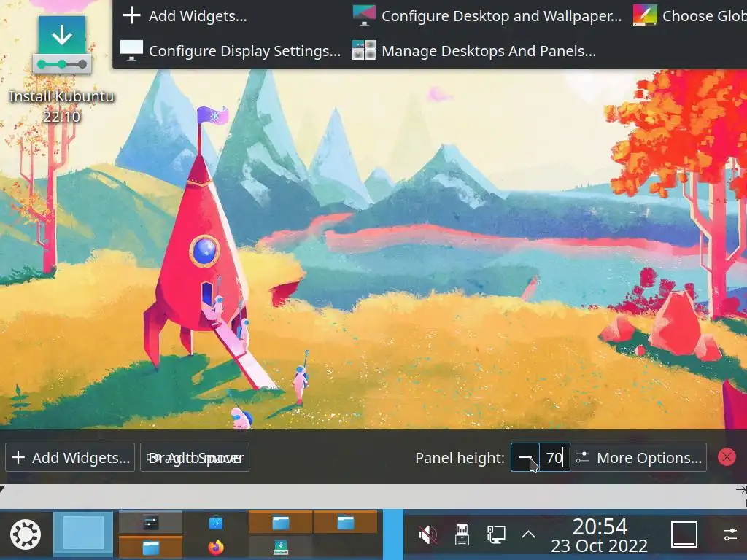Decrease panel height with minus button
Screen dimensions: 747x560
525,458
